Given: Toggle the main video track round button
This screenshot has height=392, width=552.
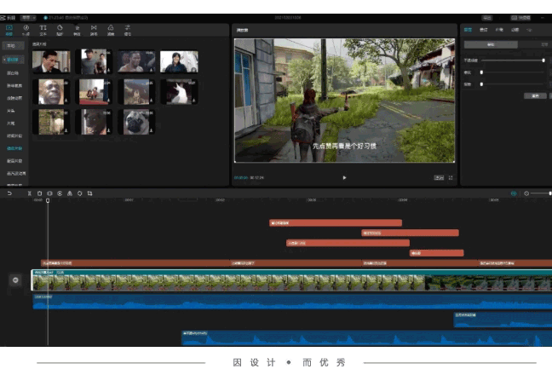Looking at the screenshot, I should pyautogui.click(x=14, y=280).
